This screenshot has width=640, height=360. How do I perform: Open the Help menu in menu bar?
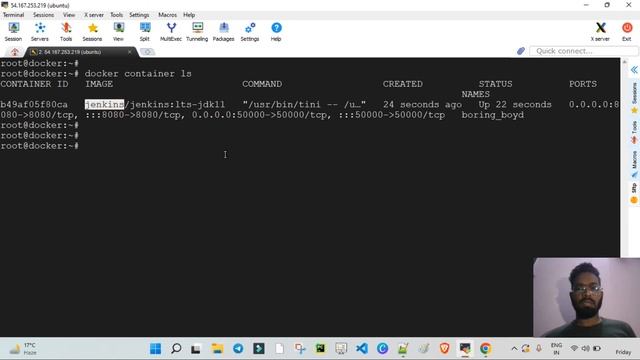point(189,15)
